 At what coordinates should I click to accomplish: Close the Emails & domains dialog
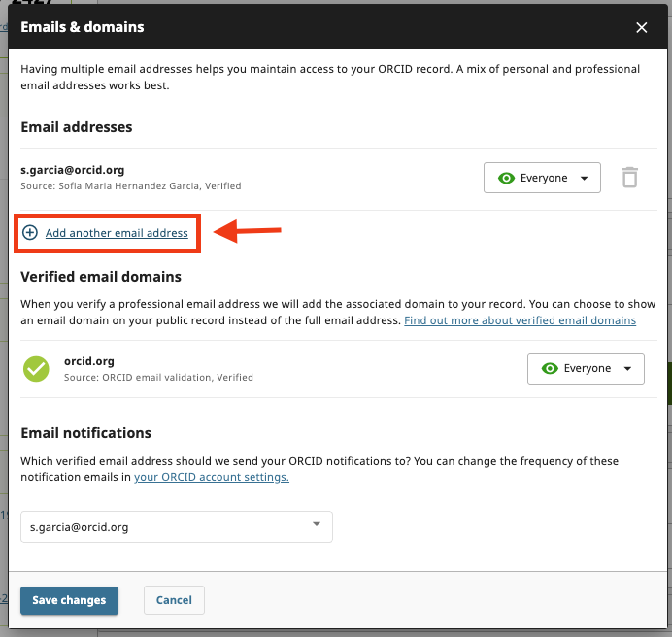click(642, 27)
